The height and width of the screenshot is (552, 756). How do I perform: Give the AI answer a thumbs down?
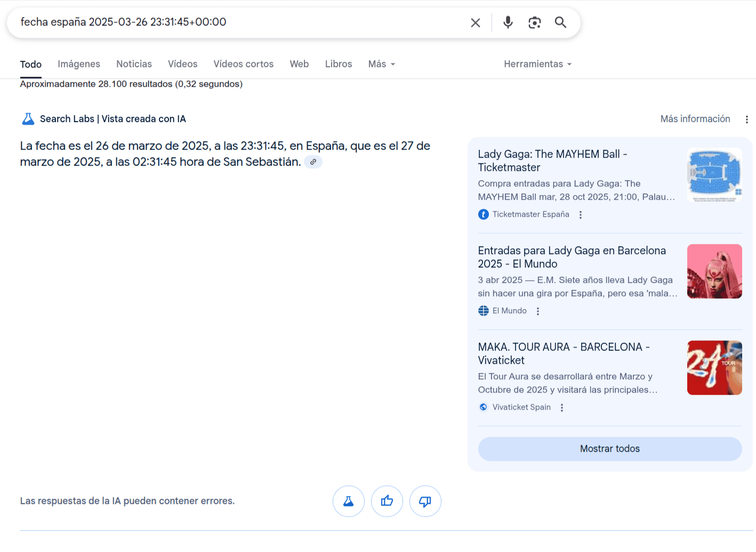pyautogui.click(x=425, y=501)
